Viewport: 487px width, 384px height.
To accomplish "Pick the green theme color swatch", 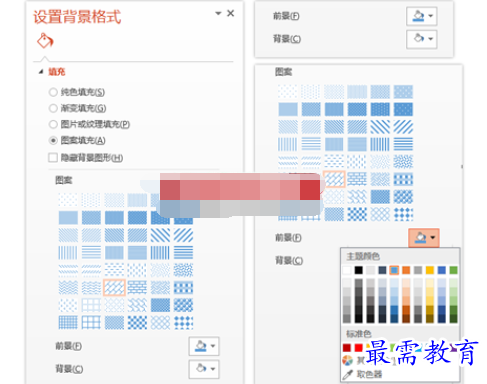I will click(x=453, y=270).
